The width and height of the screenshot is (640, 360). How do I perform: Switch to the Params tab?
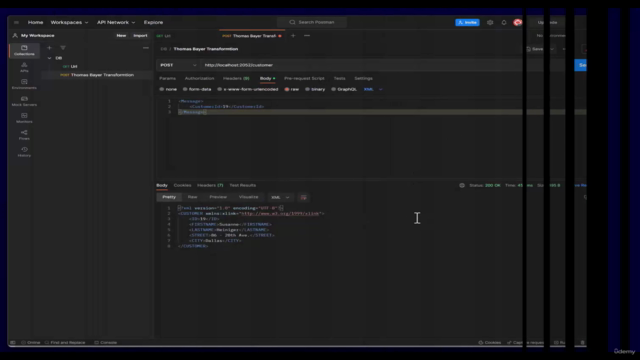tap(167, 78)
